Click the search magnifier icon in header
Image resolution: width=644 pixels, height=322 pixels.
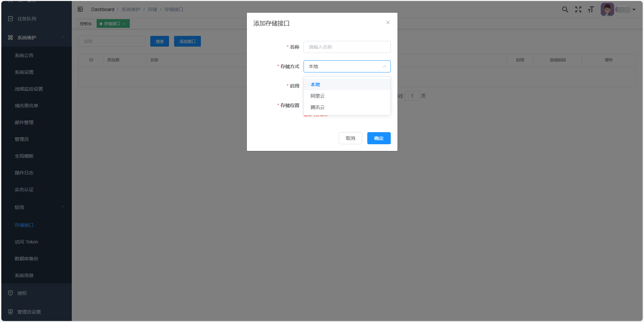[565, 9]
